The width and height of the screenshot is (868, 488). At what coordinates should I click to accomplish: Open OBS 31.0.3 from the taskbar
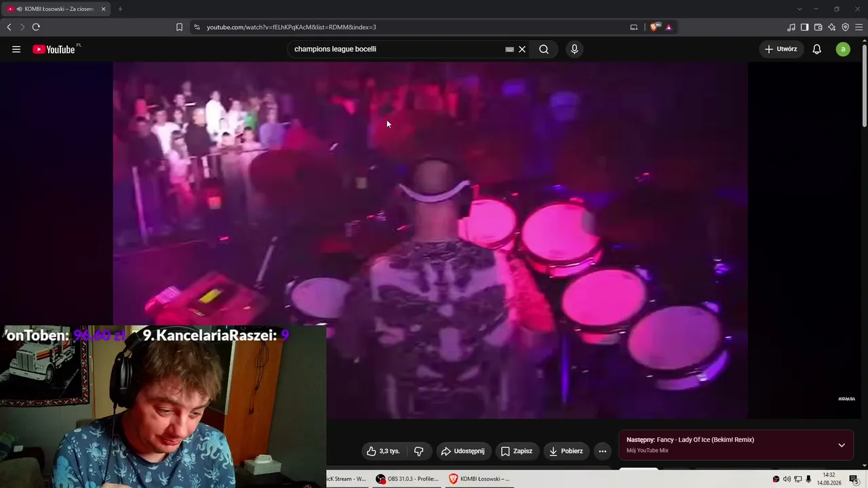(407, 479)
